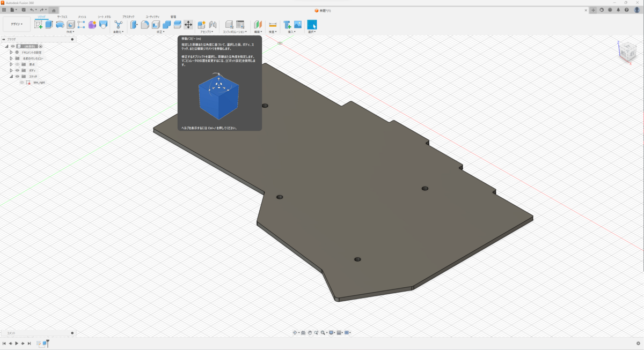The image size is (644, 350).
Task: Switch to the ユーティリティ tab
Action: (152, 17)
